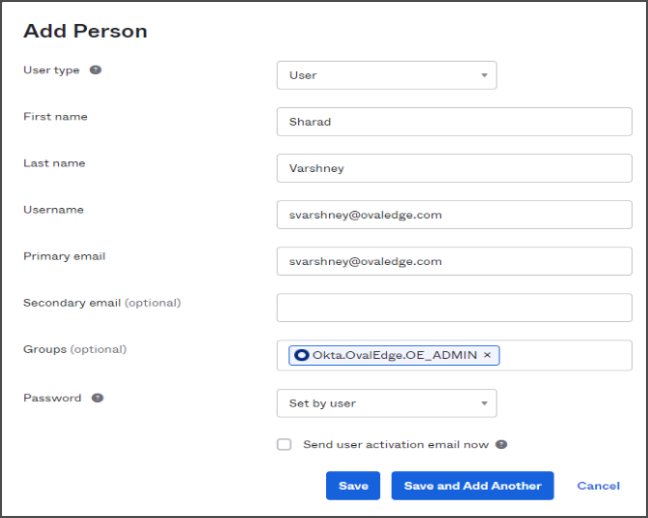Image resolution: width=648 pixels, height=518 pixels.
Task: Click the First name field with Sharad
Action: point(455,122)
